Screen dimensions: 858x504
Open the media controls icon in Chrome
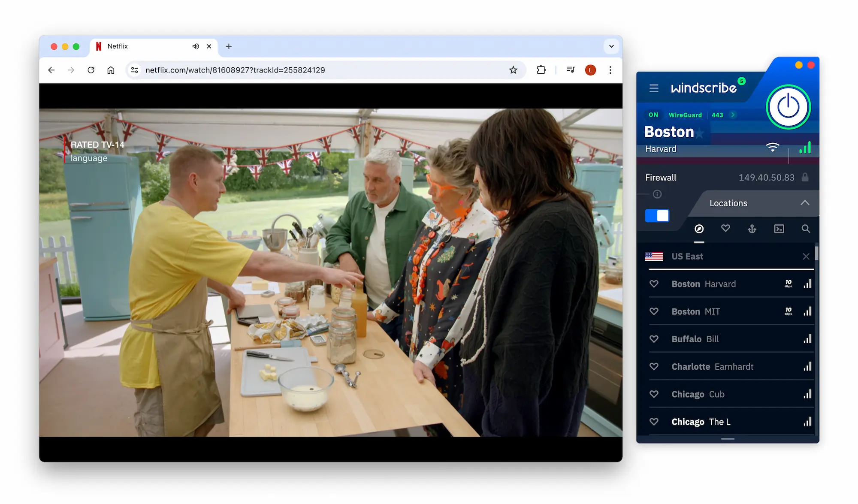click(x=571, y=70)
